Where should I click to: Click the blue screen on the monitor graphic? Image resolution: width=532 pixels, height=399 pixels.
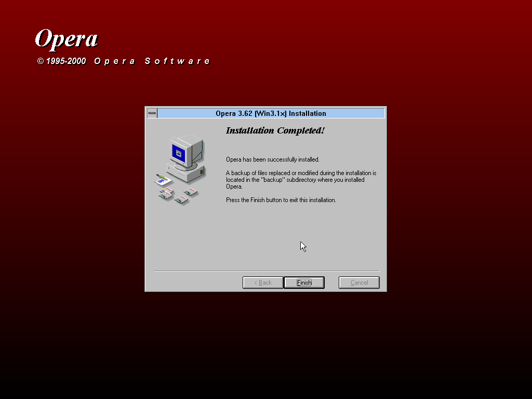point(179,153)
